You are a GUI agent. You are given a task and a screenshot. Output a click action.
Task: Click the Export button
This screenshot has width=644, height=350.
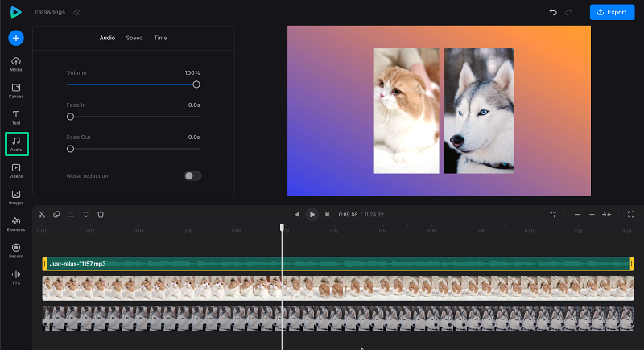612,12
